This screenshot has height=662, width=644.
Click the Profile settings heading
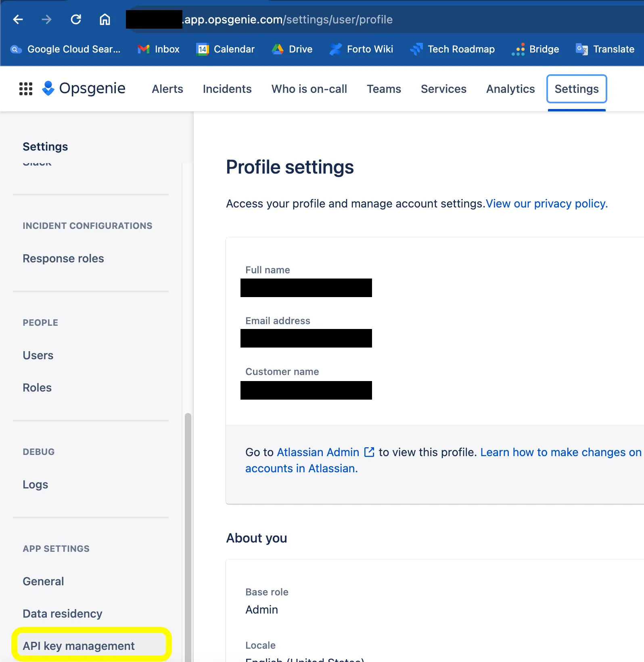point(290,167)
